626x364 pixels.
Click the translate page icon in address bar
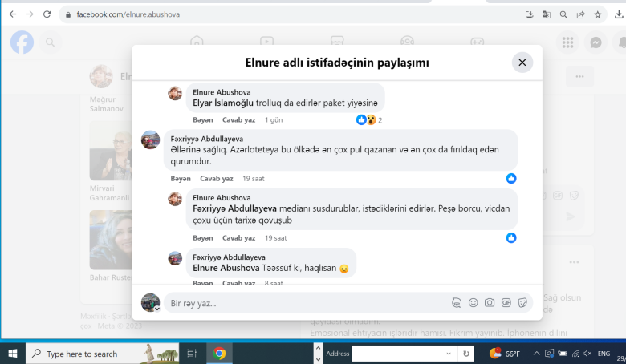tap(547, 14)
